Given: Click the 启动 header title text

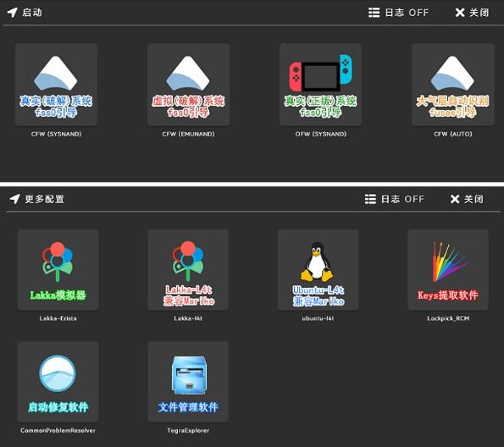Looking at the screenshot, I should pos(32,13).
